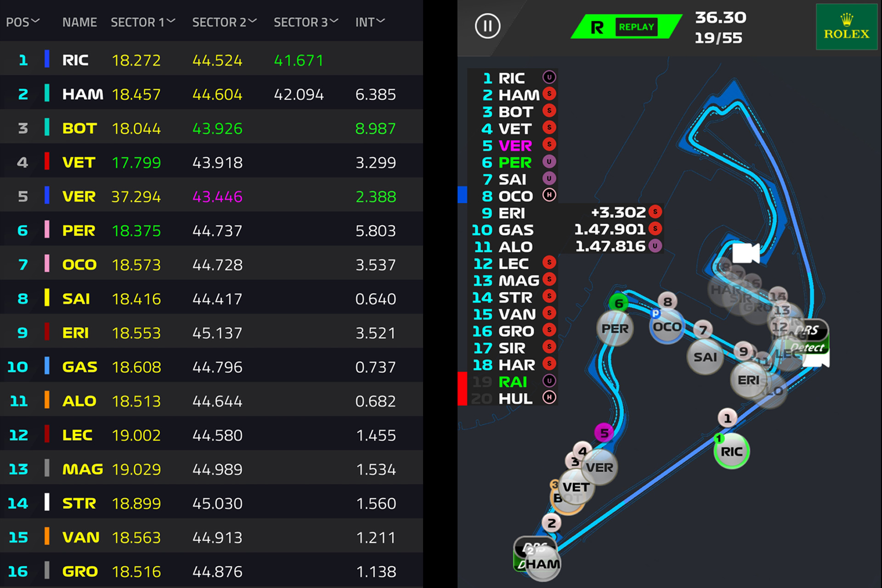Click GRO row in timing table
The image size is (882, 588).
pos(211,571)
